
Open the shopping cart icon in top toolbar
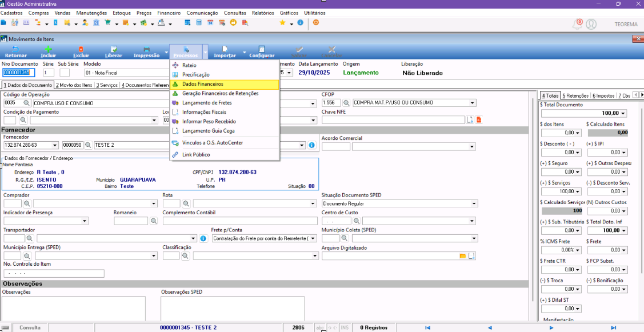tap(107, 23)
